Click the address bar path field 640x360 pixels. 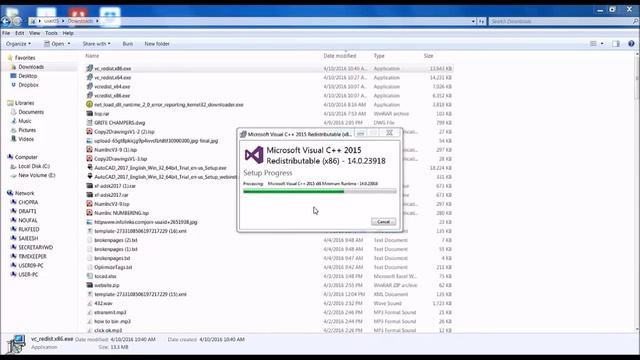point(251,21)
